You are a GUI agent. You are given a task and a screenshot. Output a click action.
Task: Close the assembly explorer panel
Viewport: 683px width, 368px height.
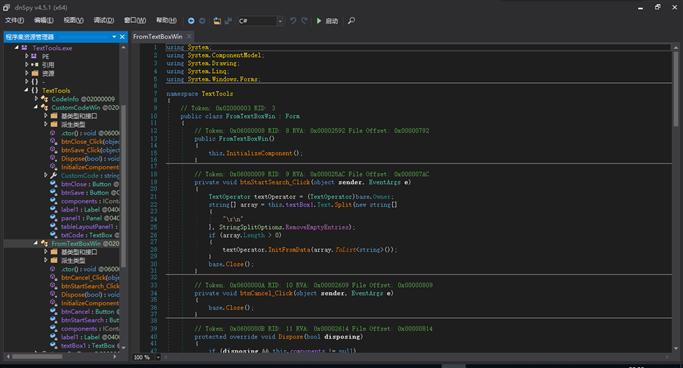[x=122, y=37]
